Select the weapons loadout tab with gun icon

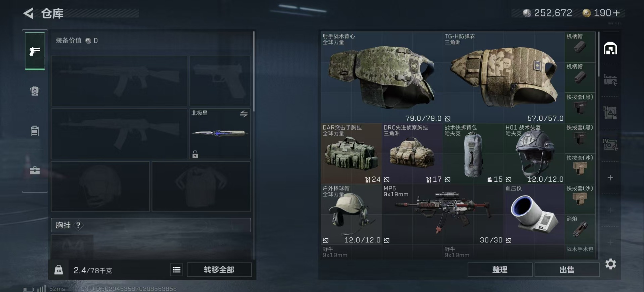pos(35,51)
